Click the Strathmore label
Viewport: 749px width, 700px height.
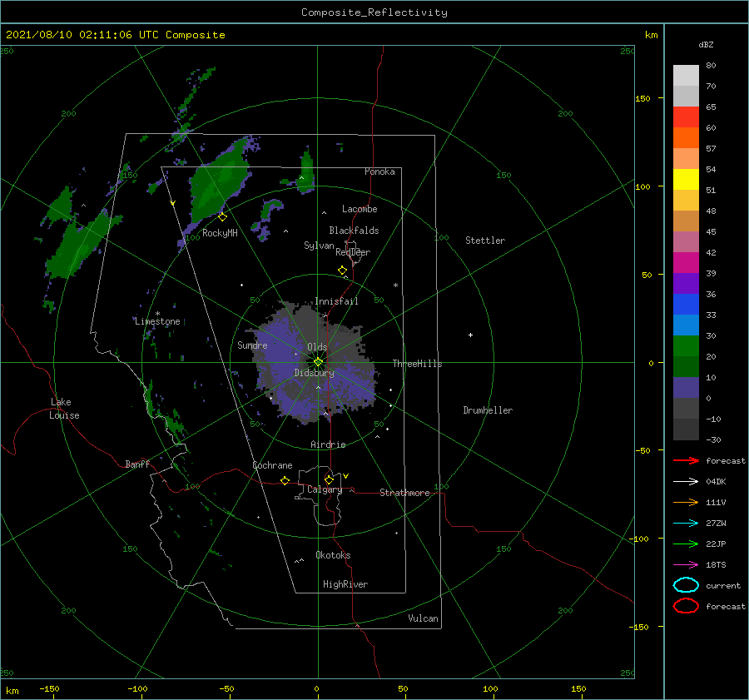pos(404,493)
